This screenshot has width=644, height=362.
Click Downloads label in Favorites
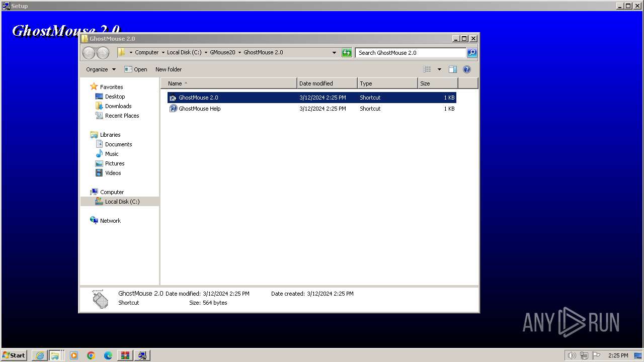coord(118,106)
